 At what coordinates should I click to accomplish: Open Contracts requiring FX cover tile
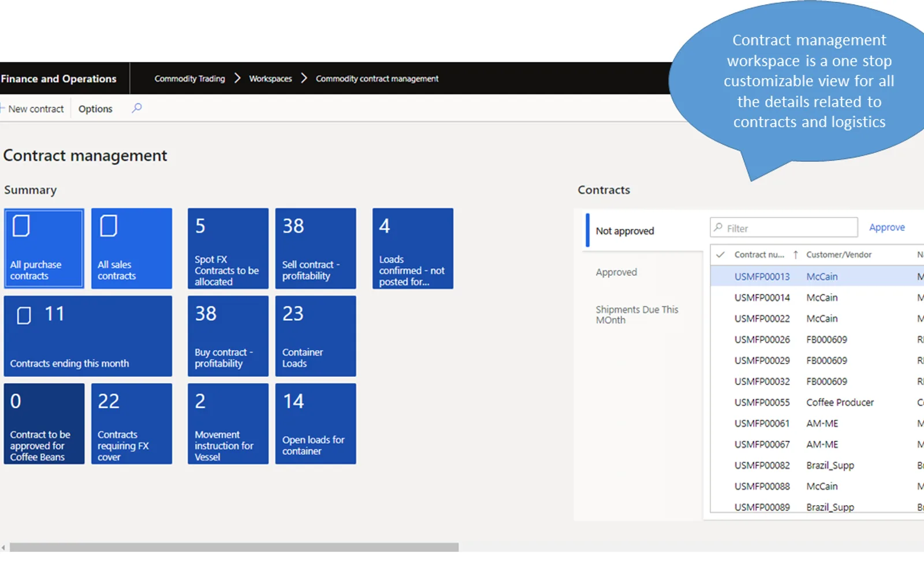132,424
